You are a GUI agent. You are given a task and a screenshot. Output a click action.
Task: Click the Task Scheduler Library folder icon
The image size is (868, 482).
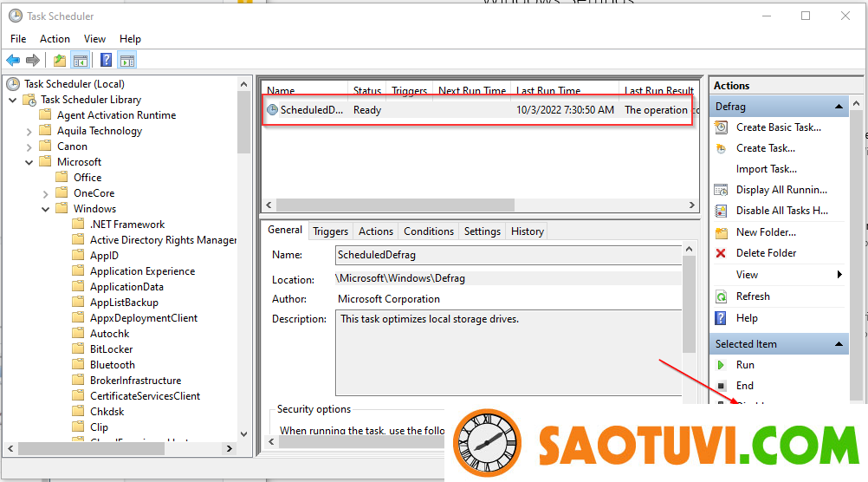[29, 100]
